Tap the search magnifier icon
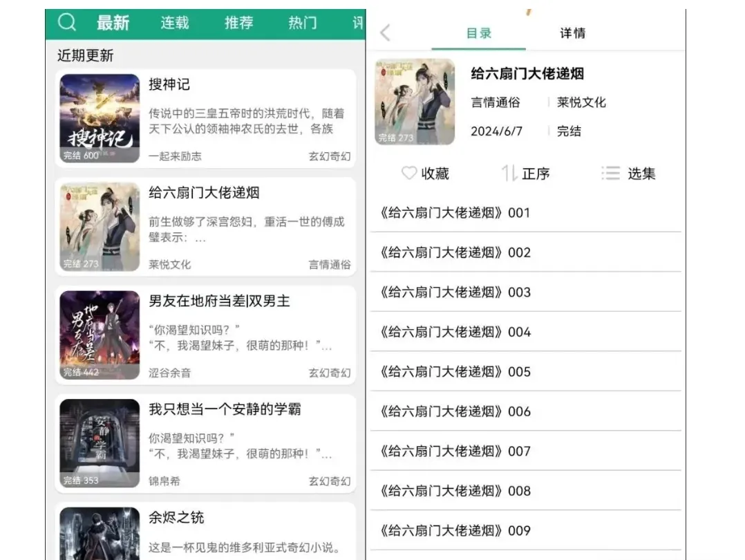This screenshot has height=560, width=745. click(x=67, y=22)
